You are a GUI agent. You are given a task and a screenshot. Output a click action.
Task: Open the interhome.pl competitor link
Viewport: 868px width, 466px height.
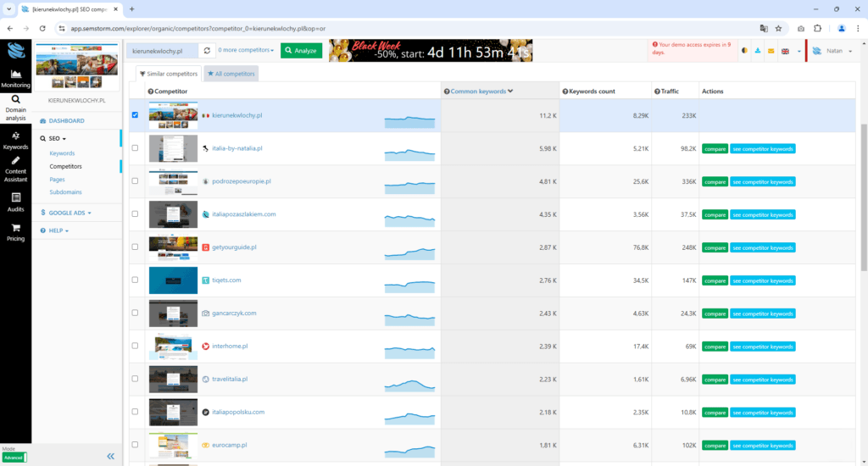[230, 346]
